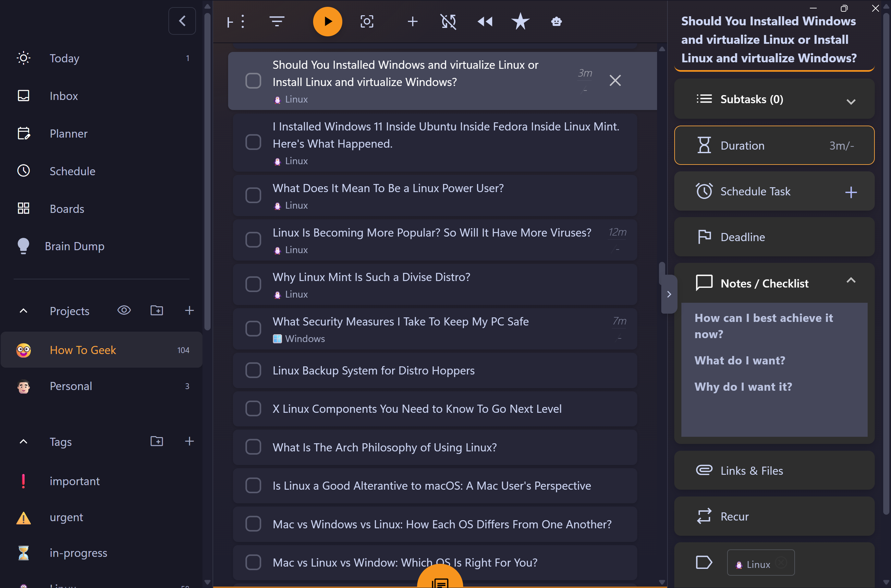Open the Today view
This screenshot has width=891, height=588.
pos(101,58)
